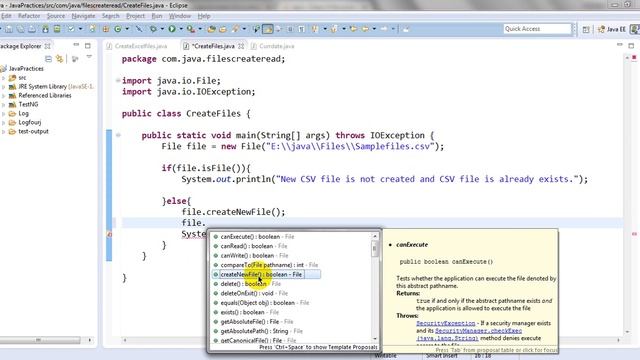Image resolution: width=640 pixels, height=360 pixels.
Task: Open dropdown next to Search flashlight icon
Action: click(244, 29)
